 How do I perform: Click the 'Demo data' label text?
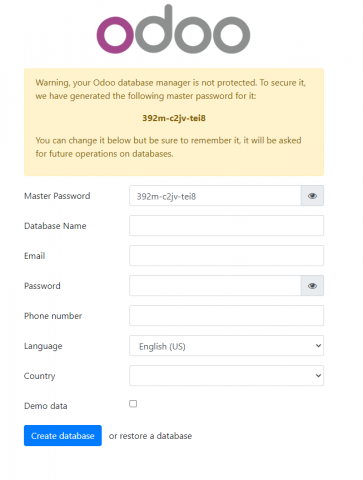tap(46, 406)
